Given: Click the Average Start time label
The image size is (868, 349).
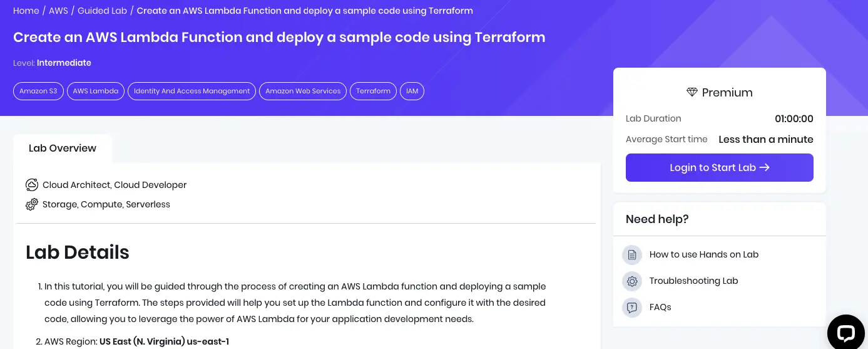Looking at the screenshot, I should tap(666, 139).
